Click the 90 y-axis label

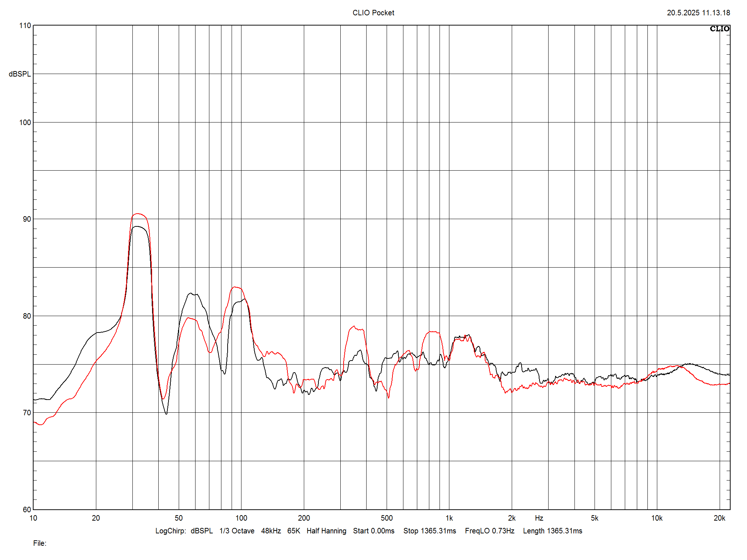pyautogui.click(x=27, y=219)
